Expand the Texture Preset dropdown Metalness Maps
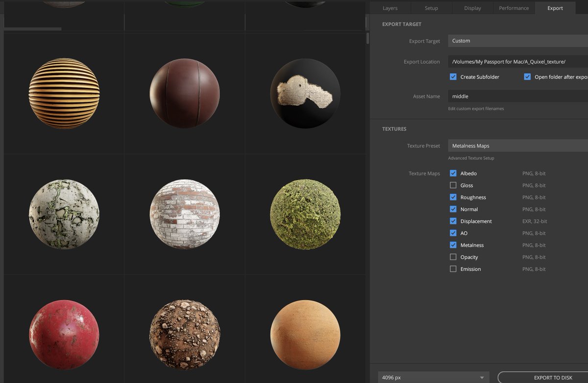This screenshot has height=383, width=588. click(x=518, y=145)
